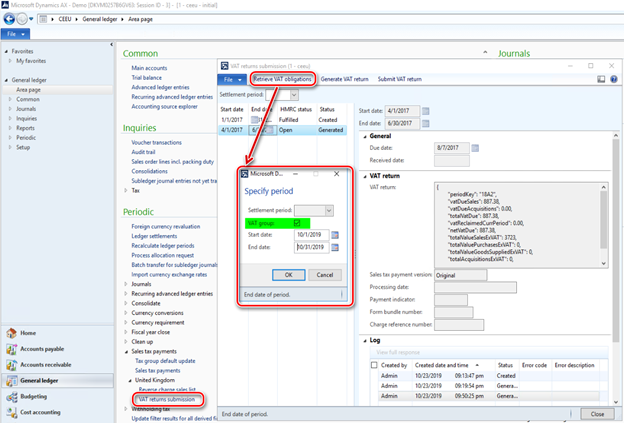The width and height of the screenshot is (624, 423).
Task: Open Voucher transactions link
Action: 156,142
